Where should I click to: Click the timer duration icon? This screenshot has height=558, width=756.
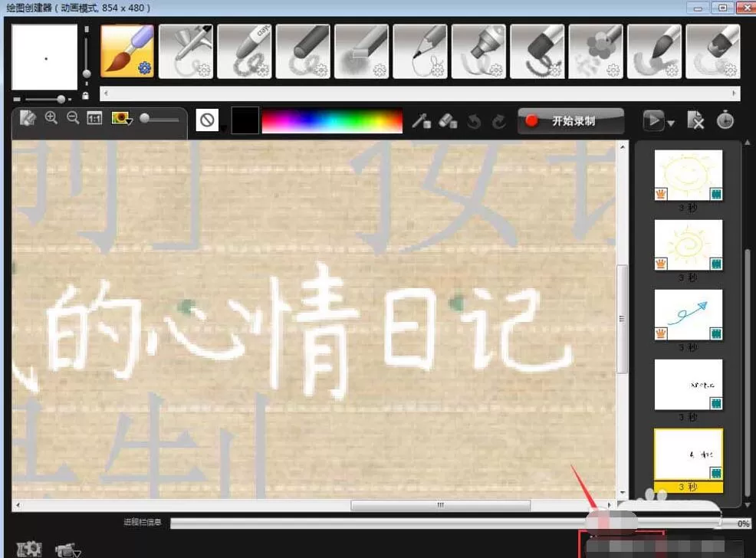click(725, 120)
